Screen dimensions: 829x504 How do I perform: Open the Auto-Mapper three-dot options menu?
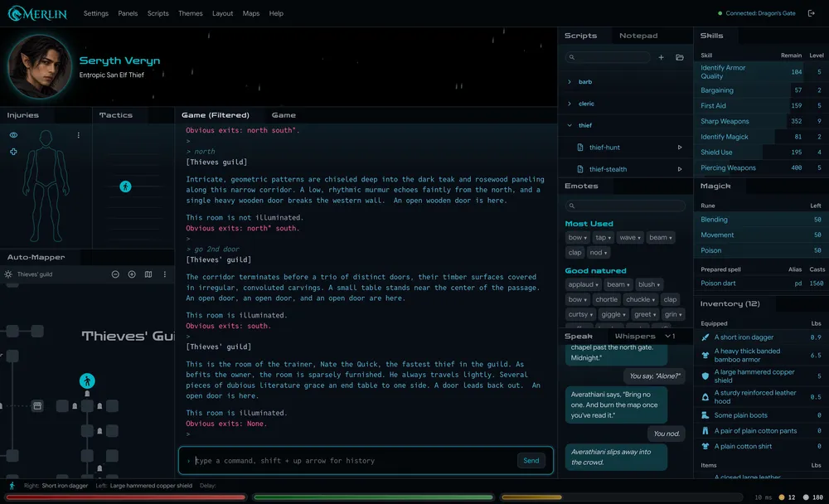click(x=165, y=274)
